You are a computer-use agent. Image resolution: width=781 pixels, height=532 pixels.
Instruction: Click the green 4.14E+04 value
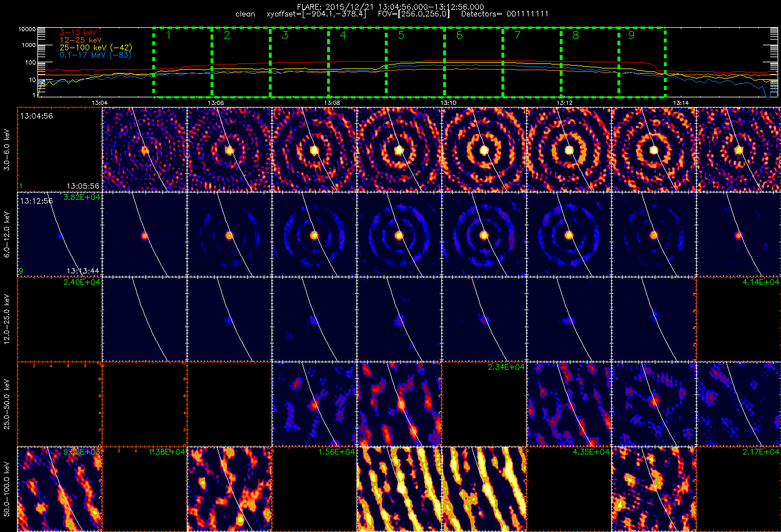tap(761, 282)
